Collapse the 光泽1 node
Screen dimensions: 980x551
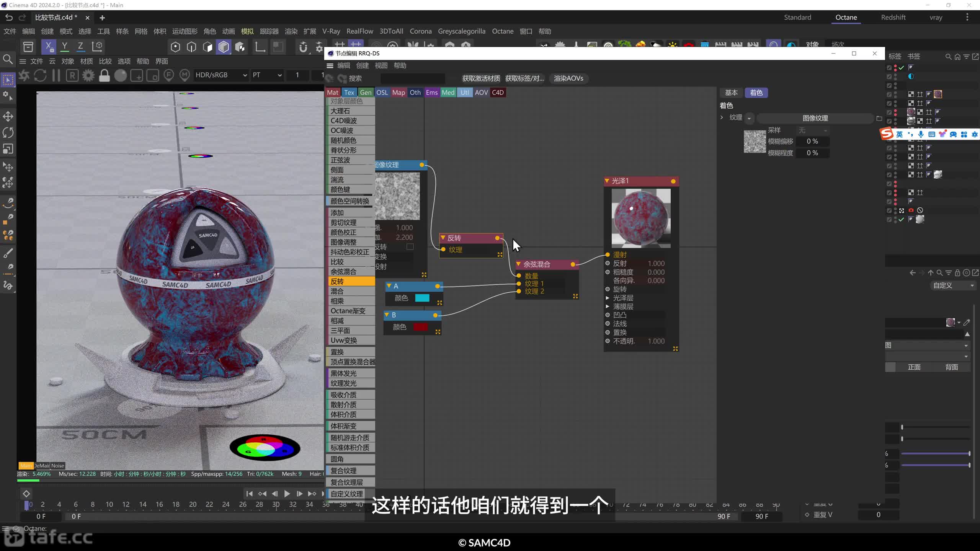click(607, 181)
